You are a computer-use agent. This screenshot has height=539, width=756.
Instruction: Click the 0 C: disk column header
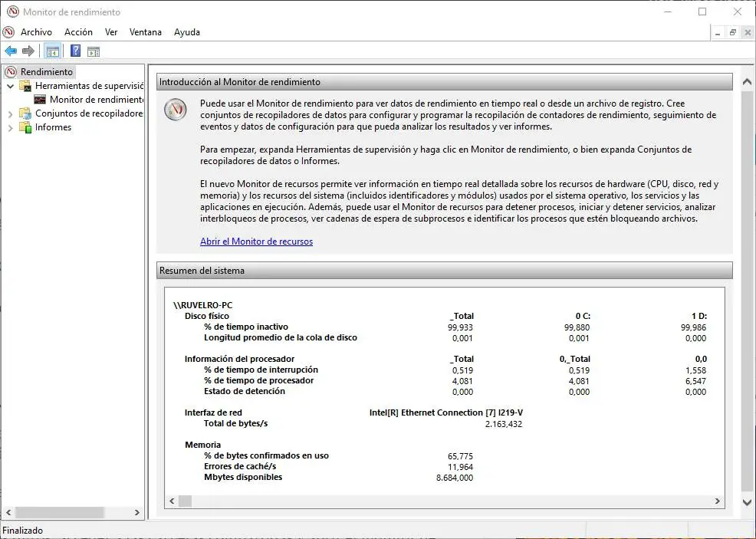click(583, 316)
